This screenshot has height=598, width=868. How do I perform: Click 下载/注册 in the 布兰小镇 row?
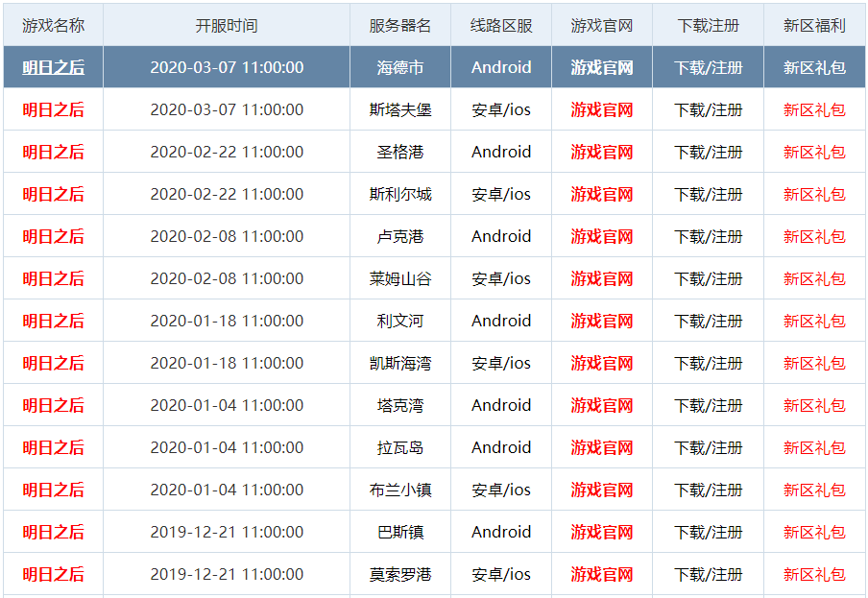tap(708, 490)
